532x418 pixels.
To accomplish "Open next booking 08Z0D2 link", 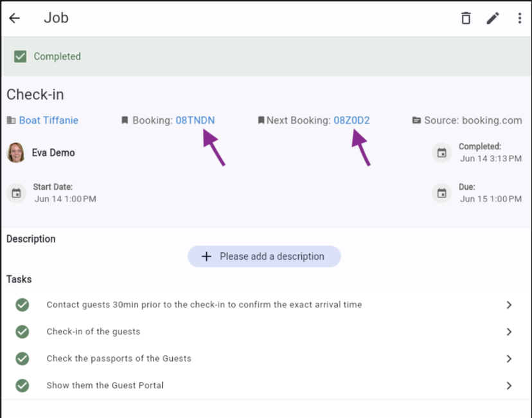I will pyautogui.click(x=351, y=120).
